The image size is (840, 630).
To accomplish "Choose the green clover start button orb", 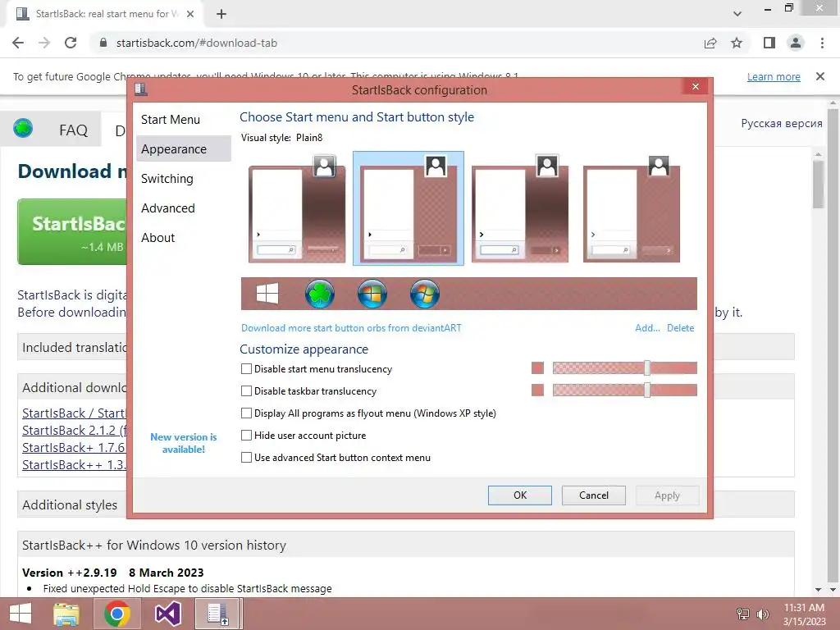I will 320,294.
